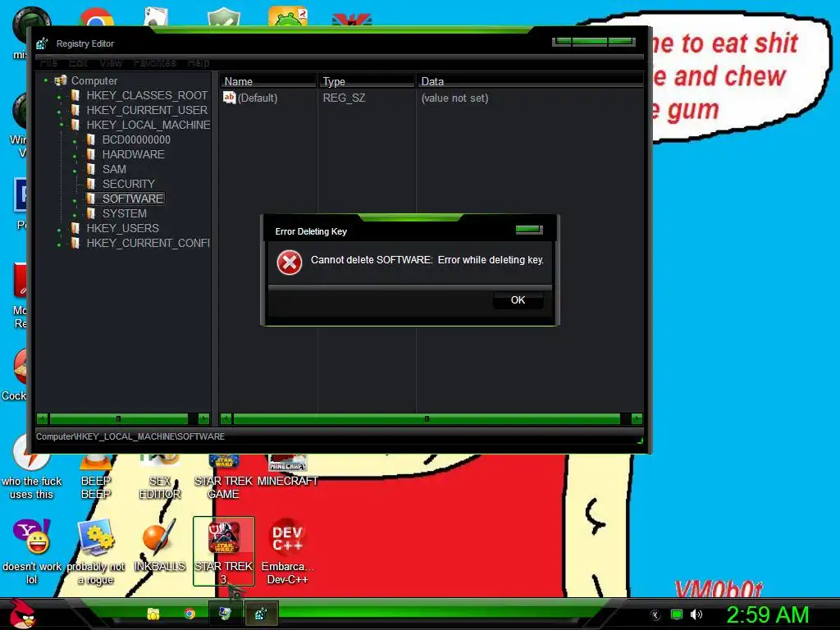Click the values pane scroll-left arrow
Screen dimensions: 840x630
point(226,419)
